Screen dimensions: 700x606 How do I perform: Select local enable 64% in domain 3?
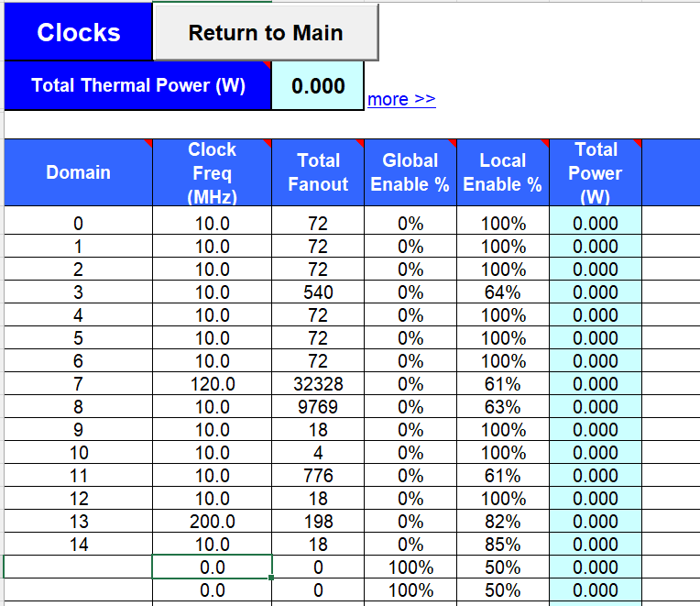[503, 292]
